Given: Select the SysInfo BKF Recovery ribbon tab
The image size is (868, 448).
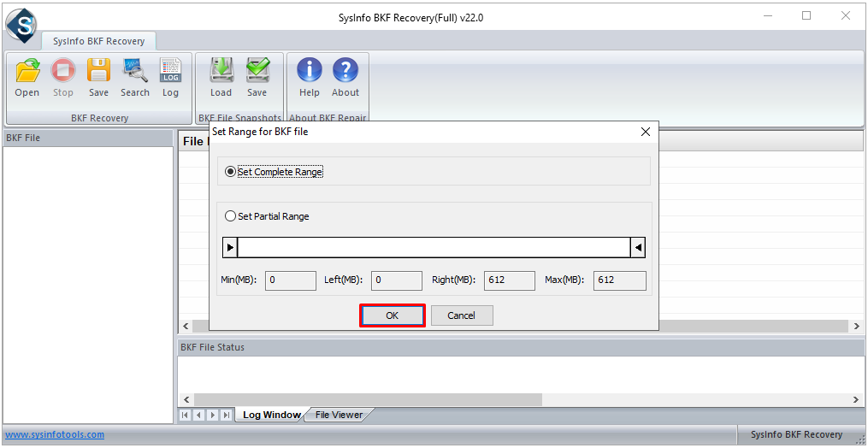Looking at the screenshot, I should point(98,41).
